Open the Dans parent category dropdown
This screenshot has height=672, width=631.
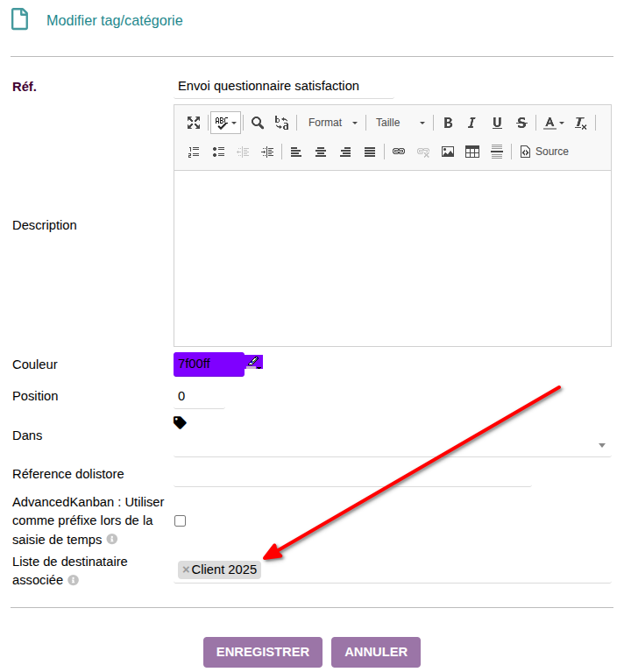[393, 445]
